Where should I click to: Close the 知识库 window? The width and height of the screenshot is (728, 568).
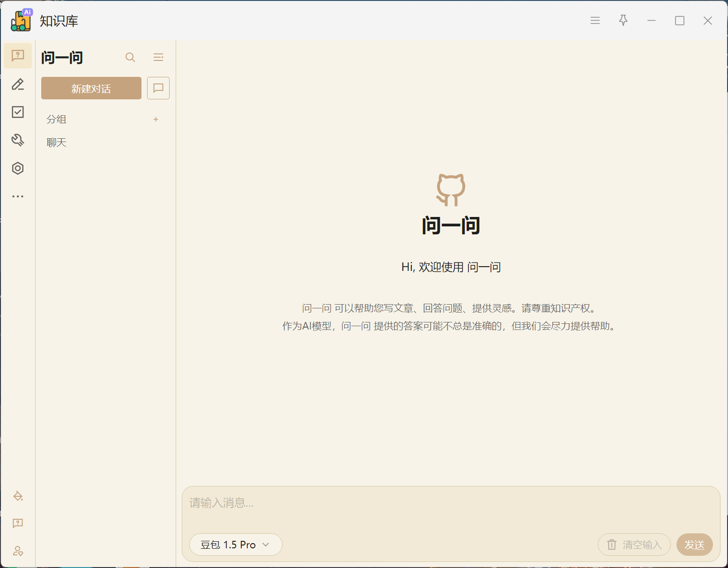pos(708,21)
